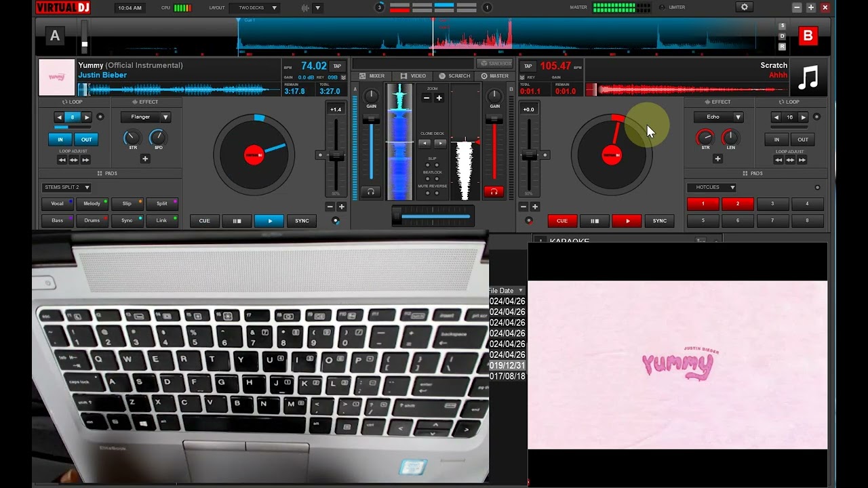
Task: Increase deck B pitch range plus
Action: [x=534, y=207]
